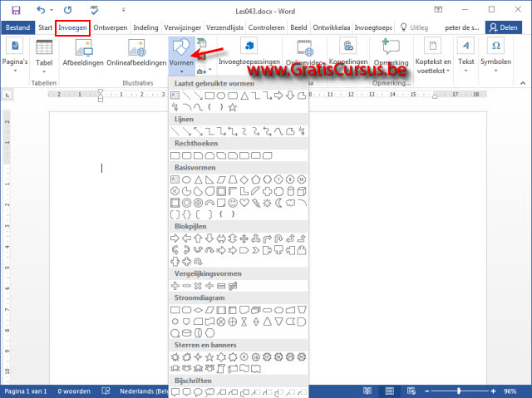Click the Delen share button
Viewport: 532px width, 398px height.
[503, 27]
